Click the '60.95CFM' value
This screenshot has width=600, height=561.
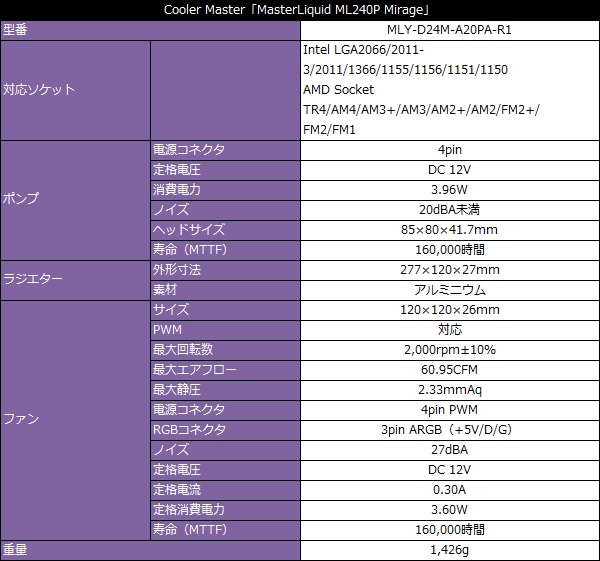tap(449, 370)
